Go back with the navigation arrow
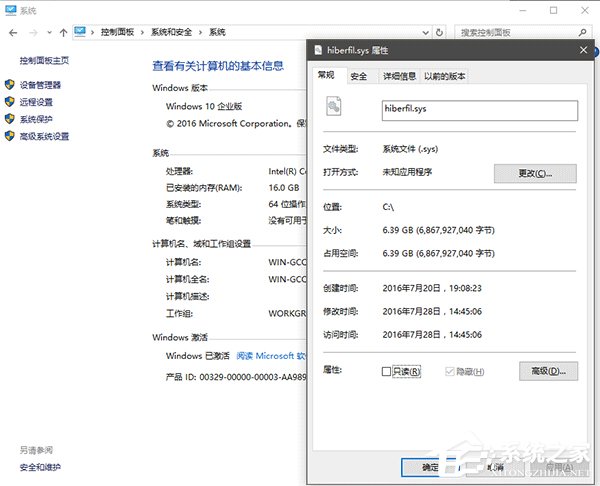This screenshot has width=600, height=486. coord(12,32)
